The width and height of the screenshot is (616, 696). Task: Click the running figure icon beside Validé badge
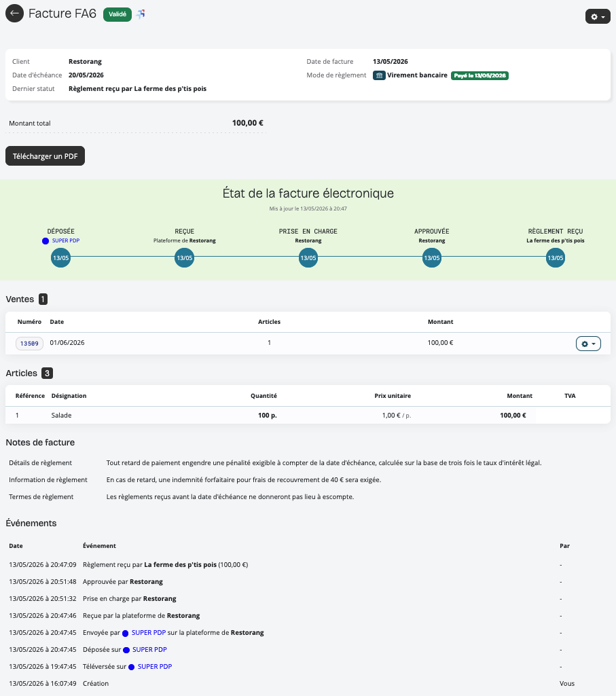[x=141, y=14]
